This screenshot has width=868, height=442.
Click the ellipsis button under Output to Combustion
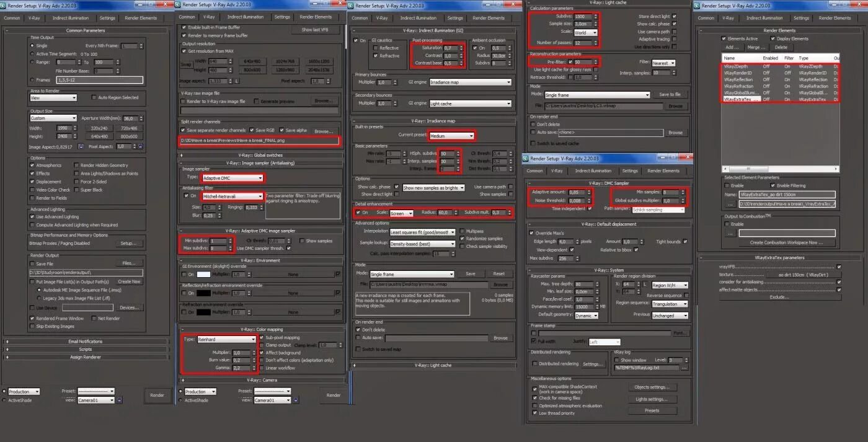[x=730, y=233]
